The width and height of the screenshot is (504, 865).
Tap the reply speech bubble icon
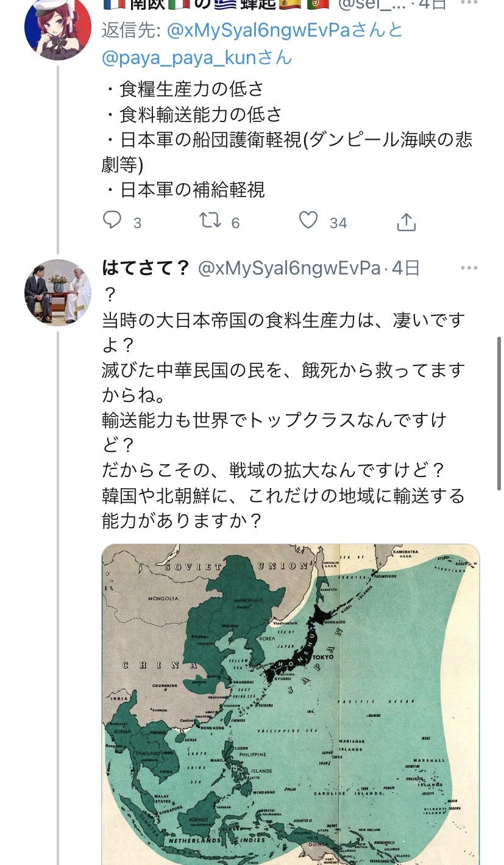coord(113,220)
